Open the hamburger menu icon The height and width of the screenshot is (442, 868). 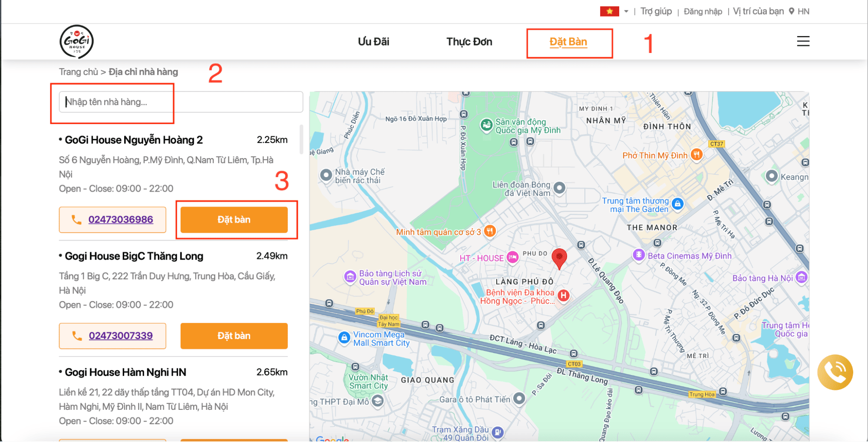point(803,41)
